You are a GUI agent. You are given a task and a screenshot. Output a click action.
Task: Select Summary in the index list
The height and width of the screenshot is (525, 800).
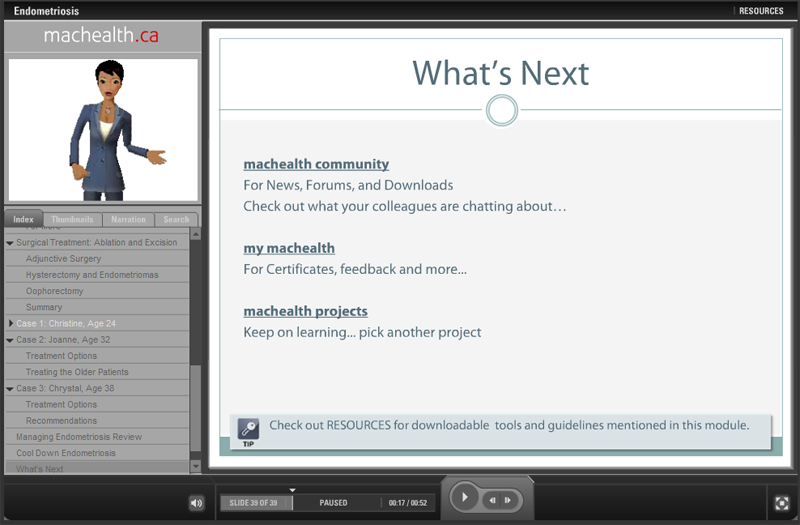(x=97, y=307)
